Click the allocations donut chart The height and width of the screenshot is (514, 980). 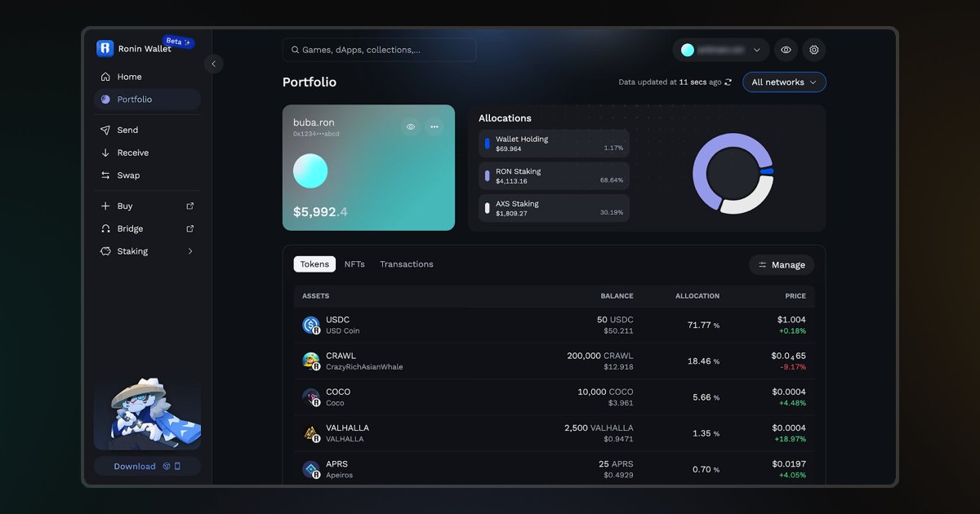[x=733, y=174]
